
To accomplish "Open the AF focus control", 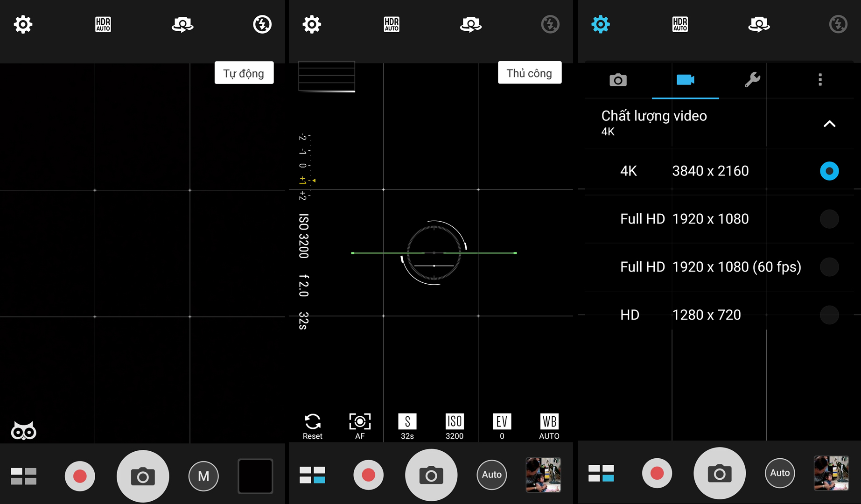I will click(x=360, y=426).
